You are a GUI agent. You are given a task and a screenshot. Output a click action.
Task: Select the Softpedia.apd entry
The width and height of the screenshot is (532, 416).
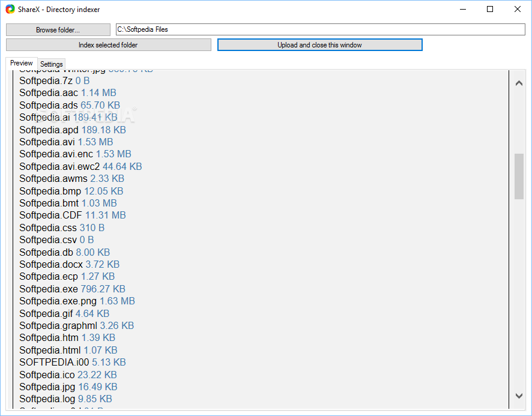(73, 130)
